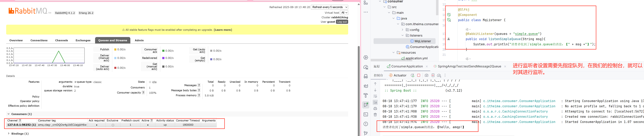644x136 pixels.
Task: Open the Problems tool window icon
Action: (x=366, y=124)
